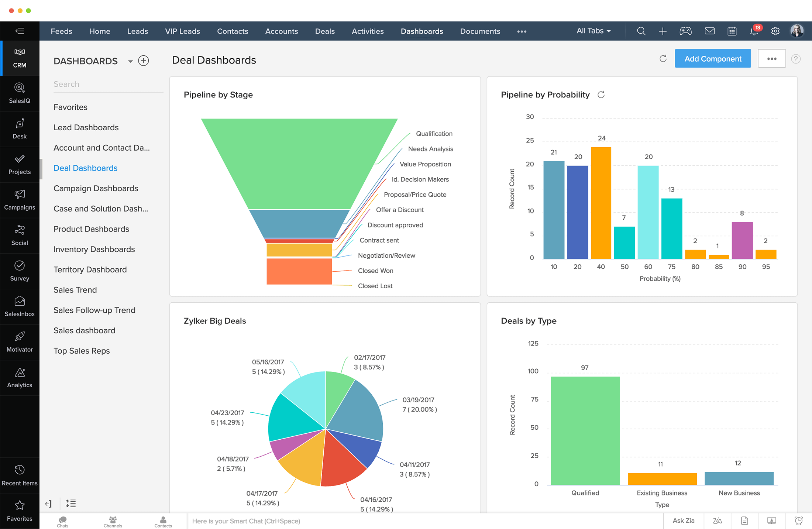Open the Pipeline by Probability refresh toggle
Viewport: 812px width, 529px height.
(x=601, y=95)
